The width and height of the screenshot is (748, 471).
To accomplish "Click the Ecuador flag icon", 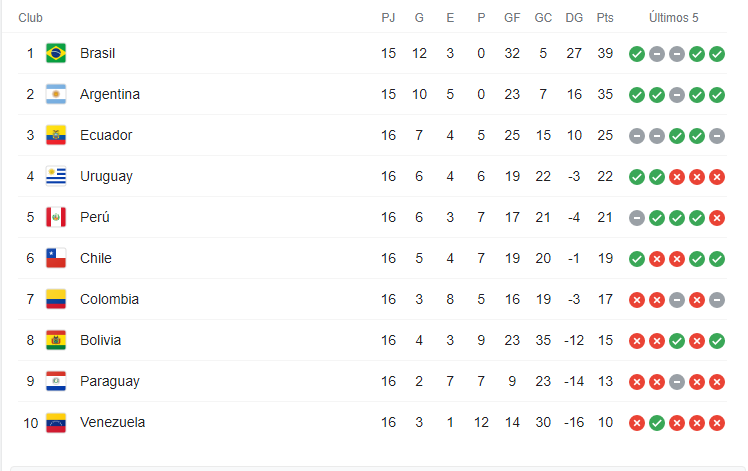I will click(x=56, y=135).
